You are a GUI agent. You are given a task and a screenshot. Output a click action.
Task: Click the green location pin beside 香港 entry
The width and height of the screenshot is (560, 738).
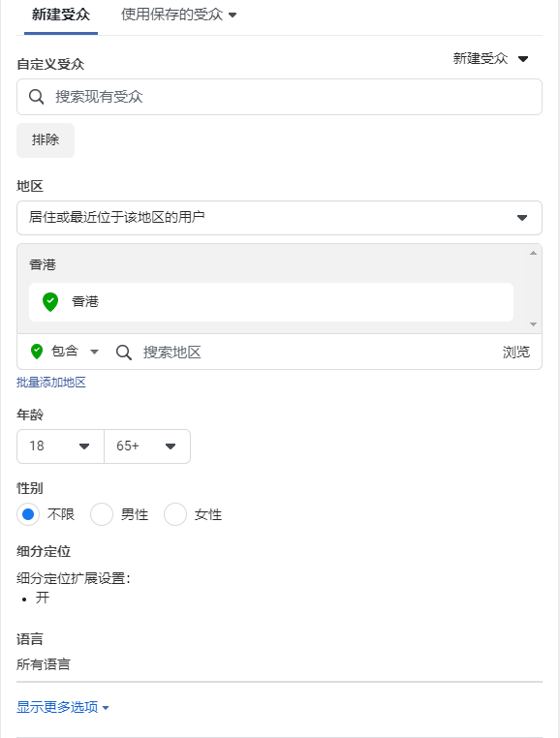point(50,302)
